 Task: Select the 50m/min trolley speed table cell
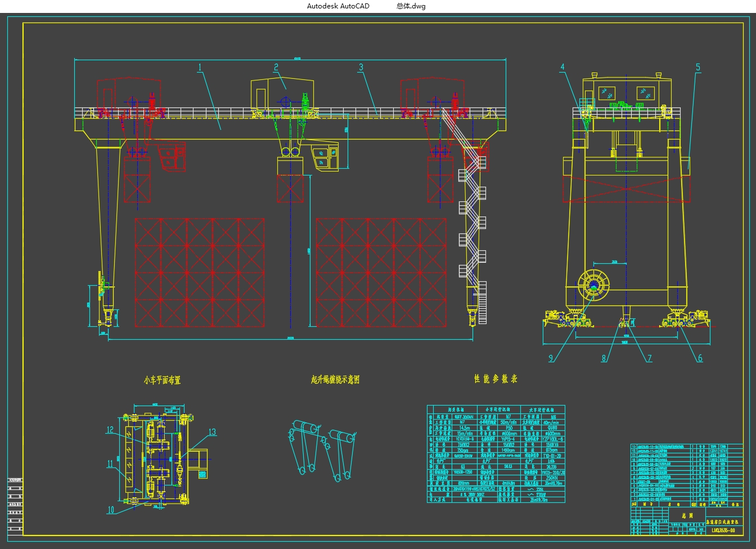pyautogui.click(x=508, y=422)
